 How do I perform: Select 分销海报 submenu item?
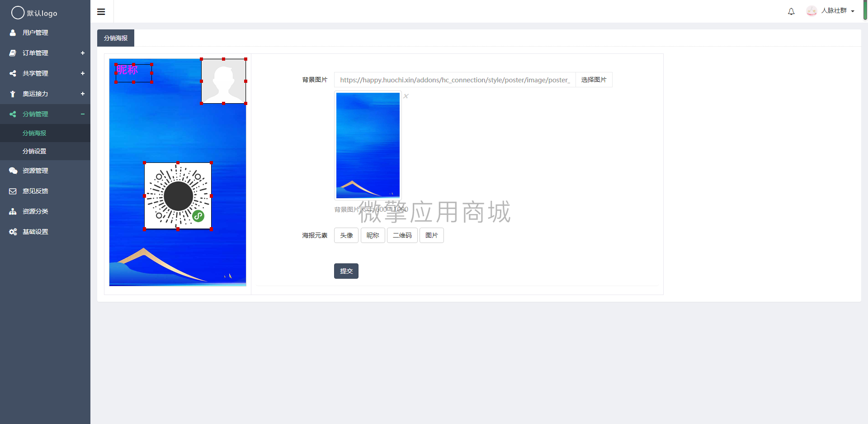pos(45,133)
